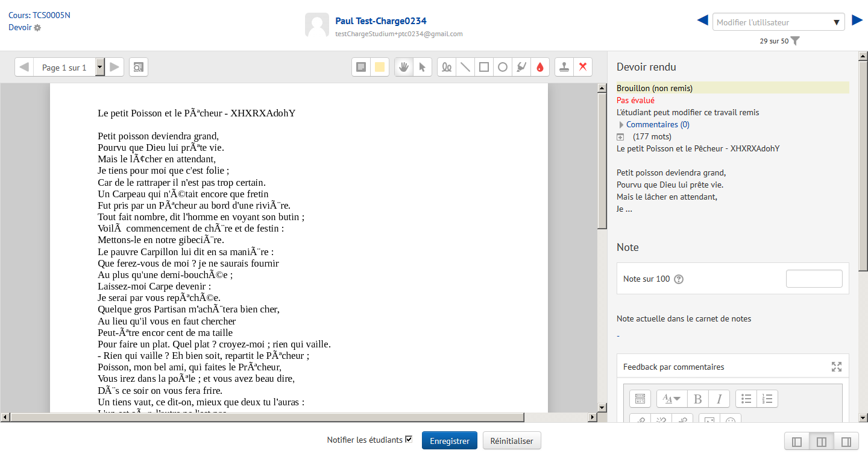Viewport: 868px width, 459px height.
Task: Expand the feedback editor to full screen
Action: click(x=837, y=367)
